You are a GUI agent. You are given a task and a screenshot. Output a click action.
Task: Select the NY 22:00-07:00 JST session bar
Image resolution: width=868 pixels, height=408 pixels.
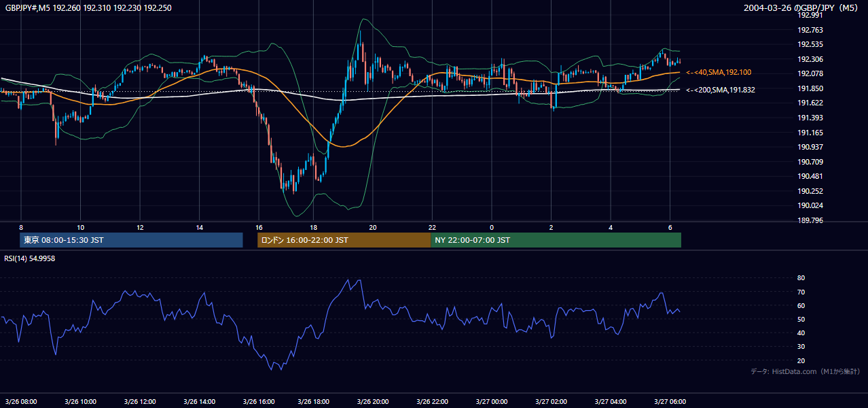pyautogui.click(x=556, y=240)
